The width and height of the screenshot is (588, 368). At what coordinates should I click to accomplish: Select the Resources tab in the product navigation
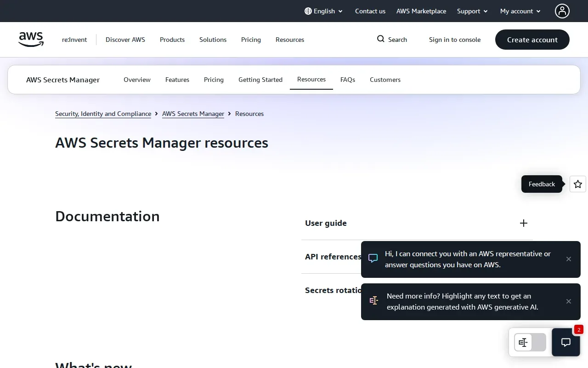pyautogui.click(x=311, y=80)
